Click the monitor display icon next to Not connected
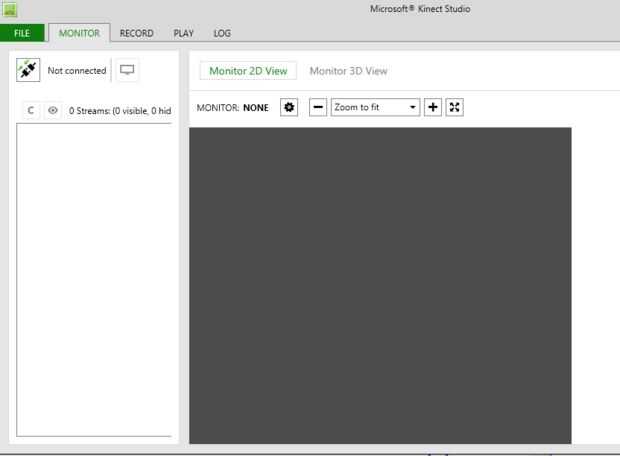 pyautogui.click(x=127, y=70)
